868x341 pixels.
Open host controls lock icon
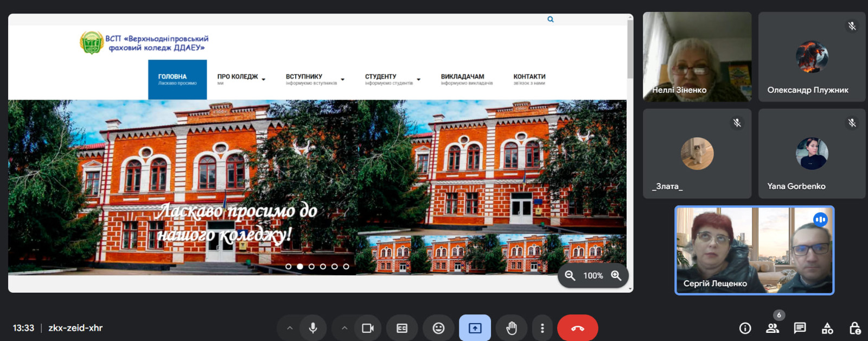(x=854, y=328)
